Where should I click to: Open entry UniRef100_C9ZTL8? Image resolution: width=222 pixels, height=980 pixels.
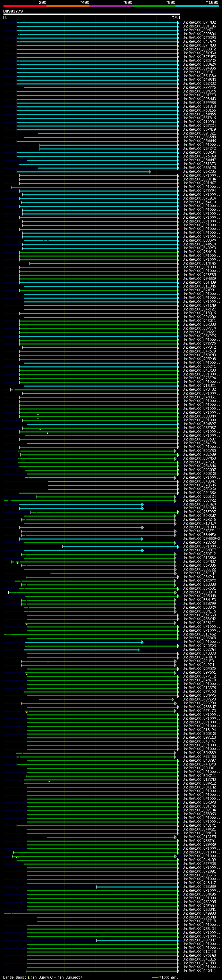[199, 921]
